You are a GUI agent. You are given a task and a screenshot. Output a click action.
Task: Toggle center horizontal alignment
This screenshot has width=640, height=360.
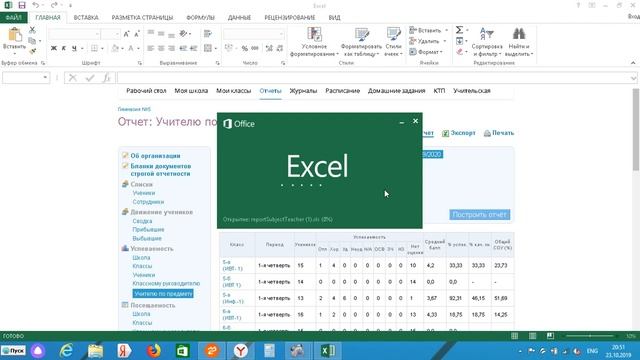click(x=161, y=48)
